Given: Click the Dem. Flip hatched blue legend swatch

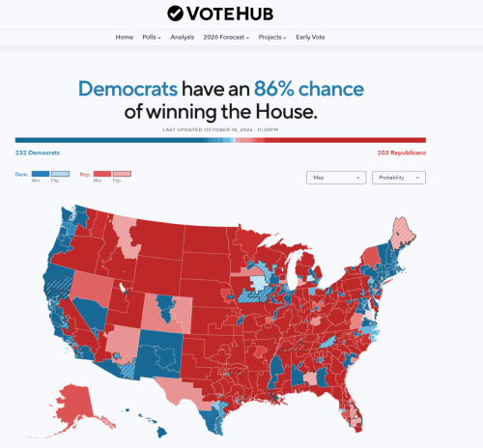Looking at the screenshot, I should click(60, 174).
